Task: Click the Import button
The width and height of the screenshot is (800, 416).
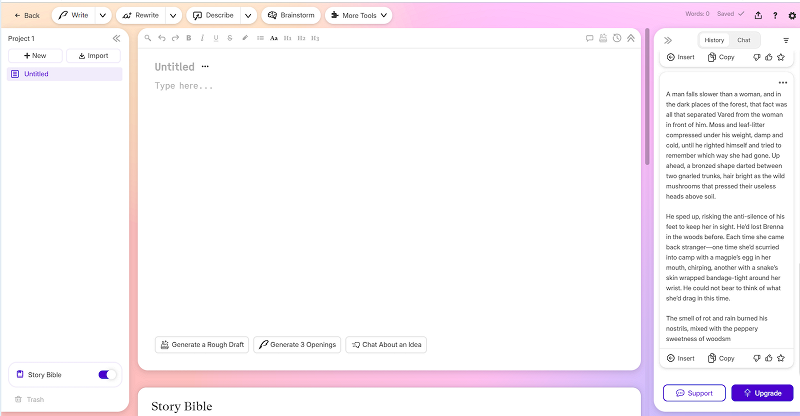Action: click(93, 56)
